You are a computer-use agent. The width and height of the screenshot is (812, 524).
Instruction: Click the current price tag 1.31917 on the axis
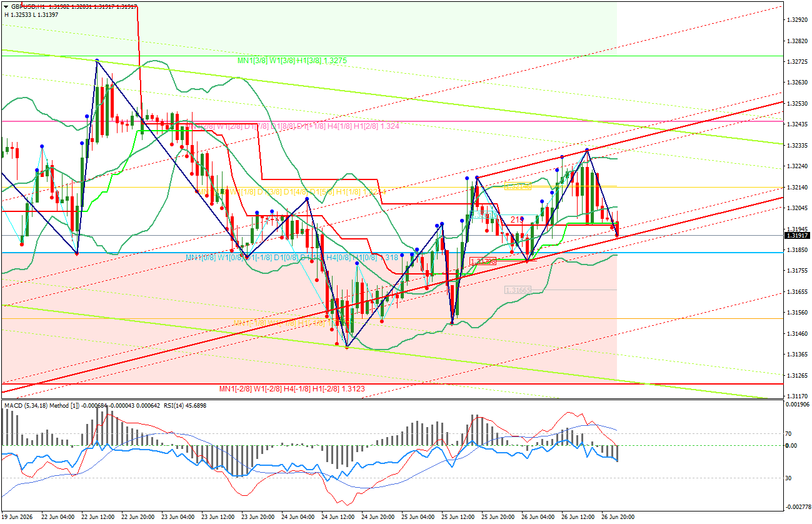pyautogui.click(x=797, y=235)
